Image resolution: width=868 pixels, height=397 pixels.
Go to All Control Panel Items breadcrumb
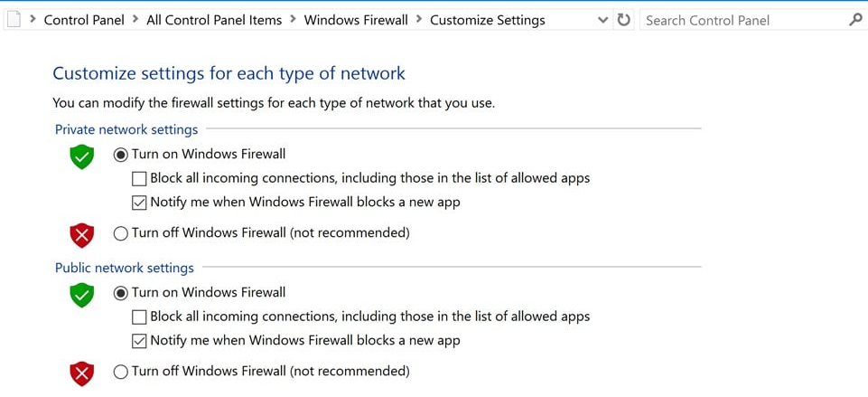(214, 20)
